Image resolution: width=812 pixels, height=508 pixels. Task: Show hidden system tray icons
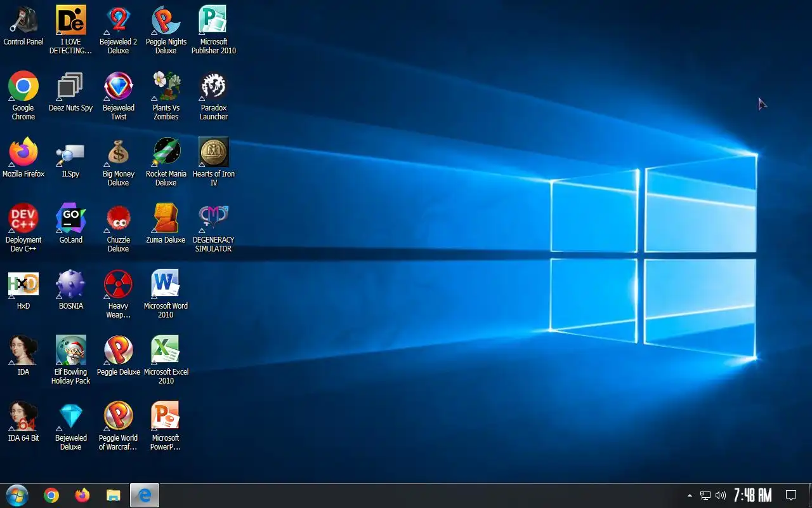tap(690, 495)
